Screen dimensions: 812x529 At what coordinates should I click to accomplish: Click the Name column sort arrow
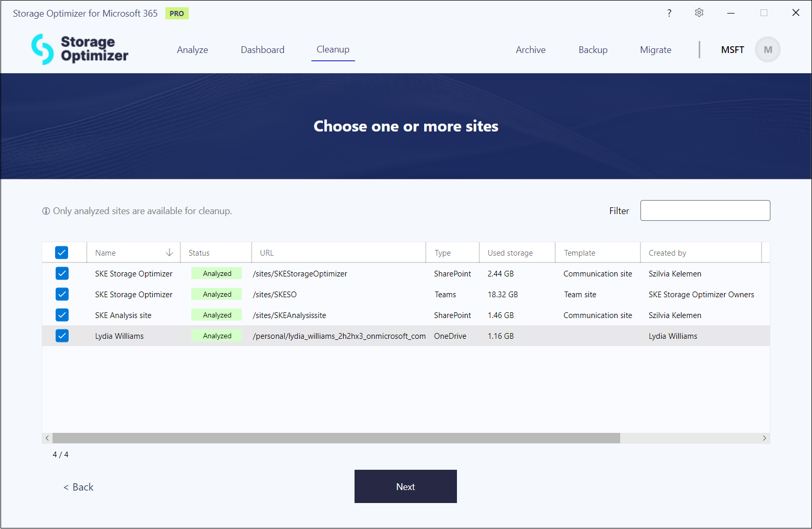point(169,253)
